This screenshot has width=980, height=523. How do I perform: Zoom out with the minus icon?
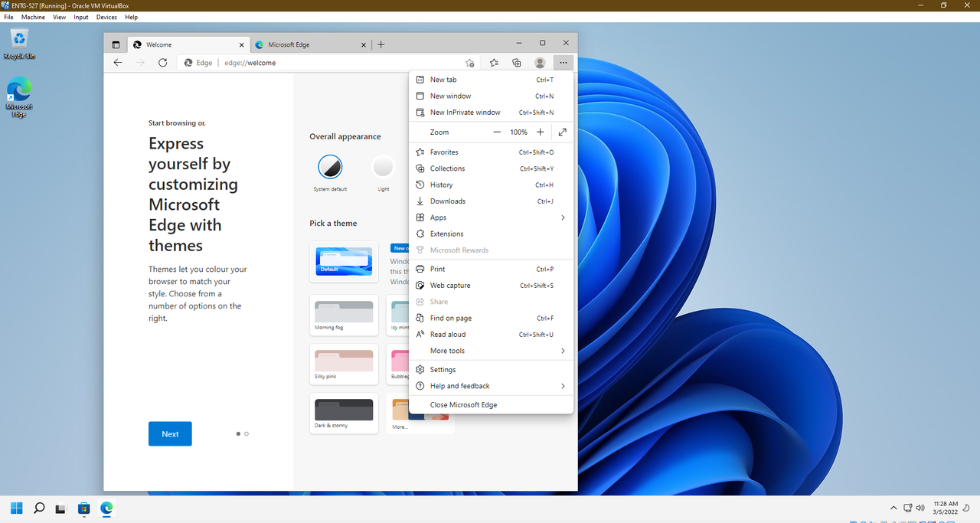pyautogui.click(x=497, y=132)
